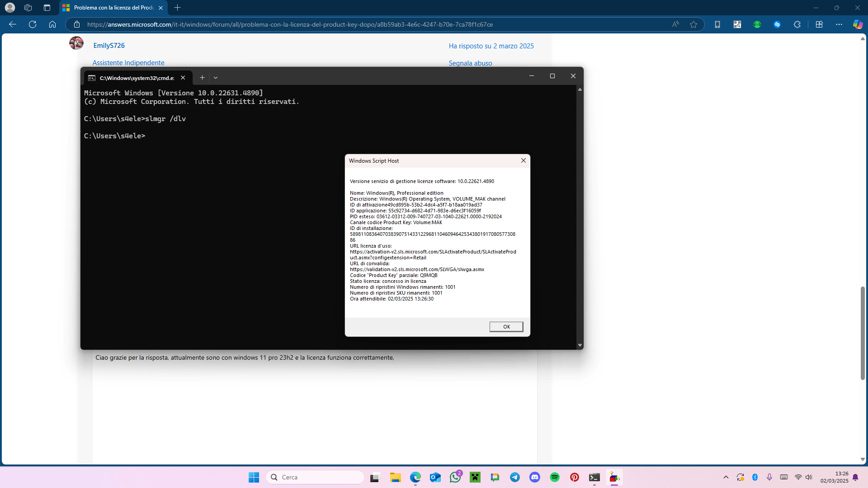The image size is (868, 488).
Task: Select the cmd.exe terminal tab
Action: 137,78
